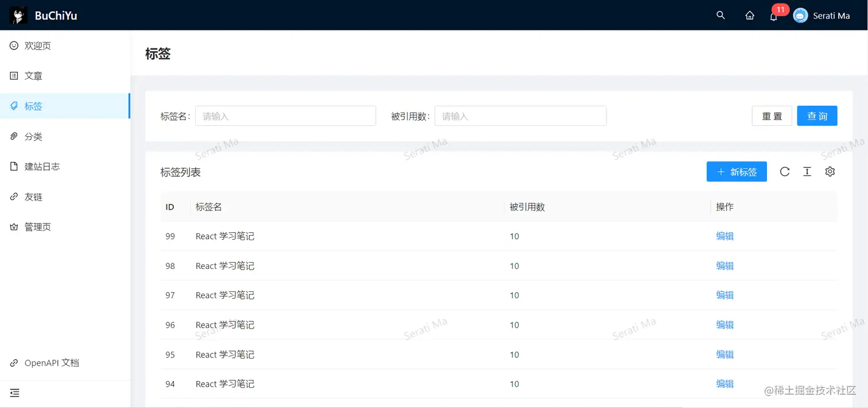Click the BuChiYu logo avatar
Screen dimensions: 868x408
tap(18, 16)
